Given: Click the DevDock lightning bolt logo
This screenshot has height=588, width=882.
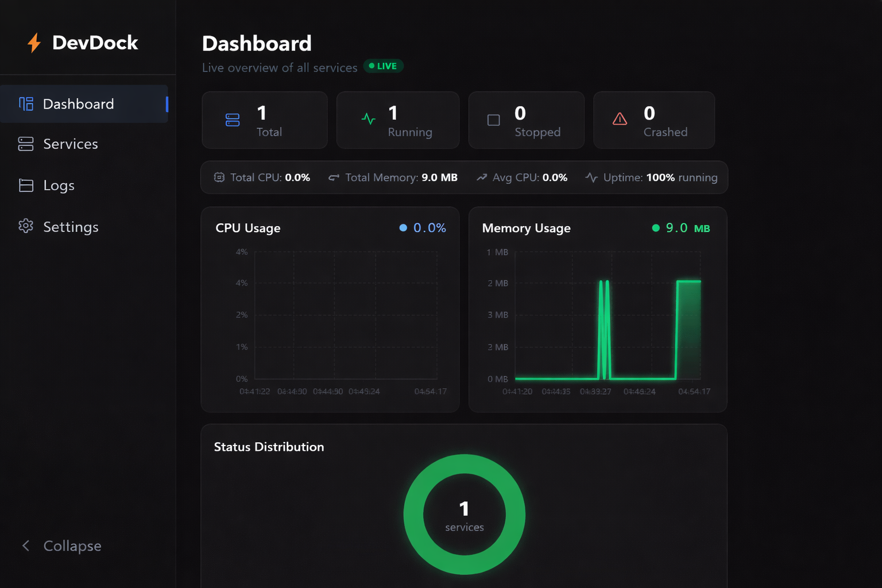Looking at the screenshot, I should [x=34, y=43].
